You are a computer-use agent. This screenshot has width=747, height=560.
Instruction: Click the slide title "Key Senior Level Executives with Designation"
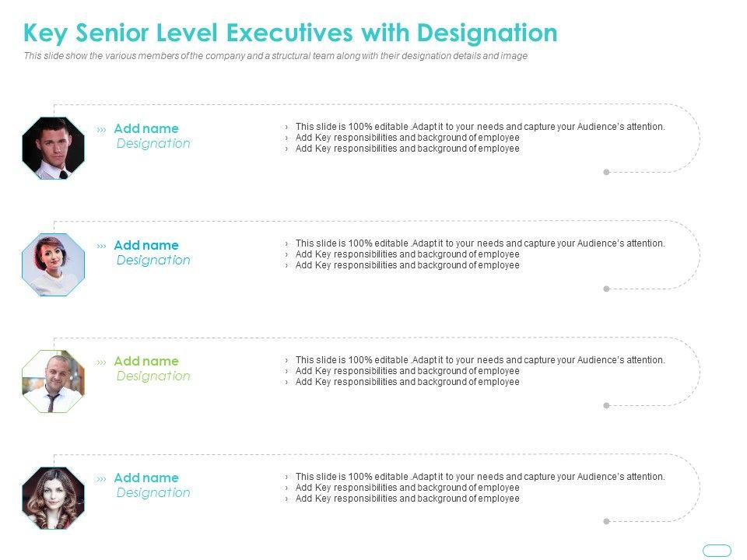pyautogui.click(x=290, y=33)
